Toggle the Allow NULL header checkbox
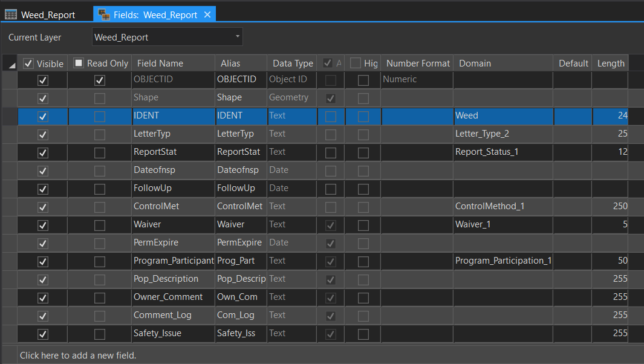644x364 pixels. tap(327, 63)
